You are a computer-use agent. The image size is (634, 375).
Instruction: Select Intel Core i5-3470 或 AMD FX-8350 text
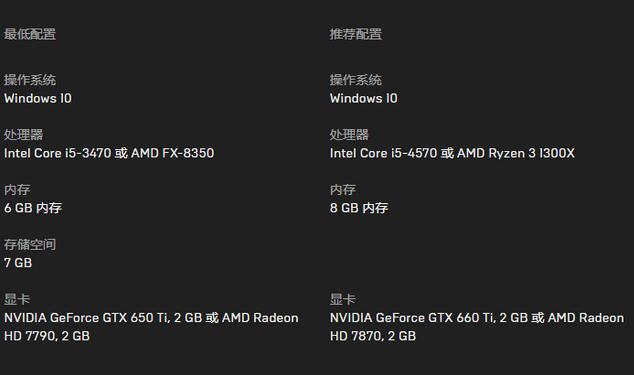(x=109, y=153)
